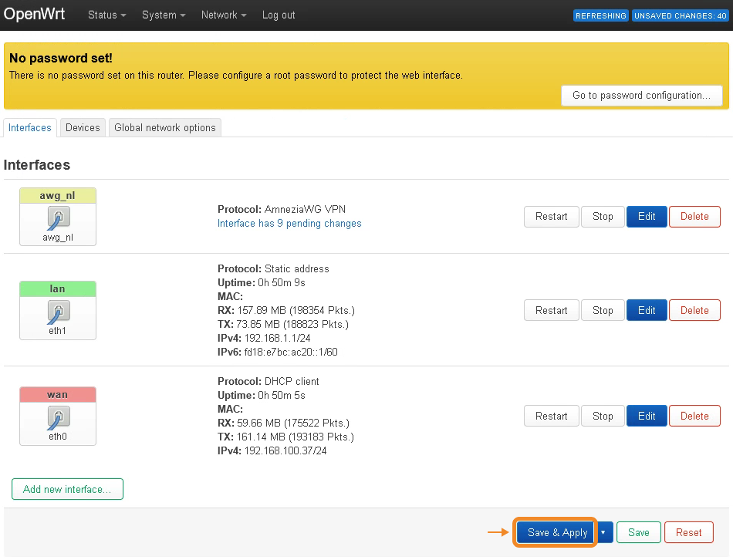Click the lan interface eth1 icon
Screen dimensions: 733x560
[58, 312]
